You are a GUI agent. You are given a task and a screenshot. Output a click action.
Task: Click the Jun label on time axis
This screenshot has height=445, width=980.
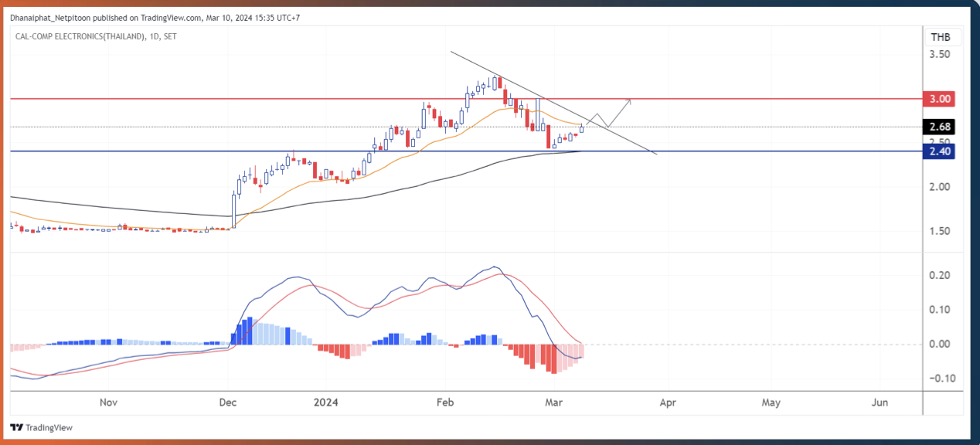pyautogui.click(x=880, y=403)
